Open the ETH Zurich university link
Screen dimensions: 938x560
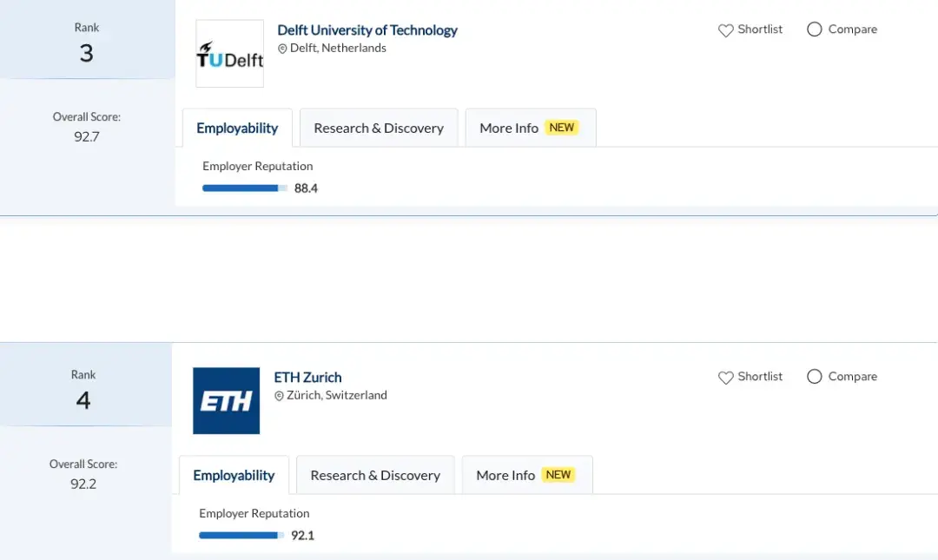(x=307, y=378)
